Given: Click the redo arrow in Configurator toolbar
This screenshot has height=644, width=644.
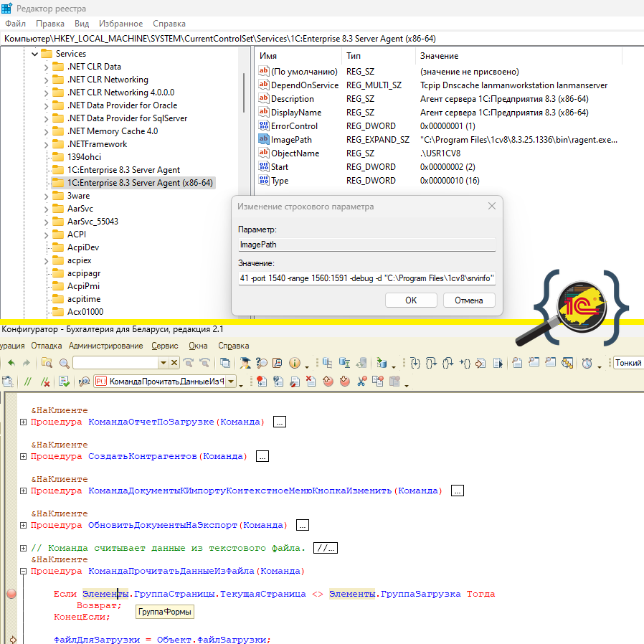Looking at the screenshot, I should (x=27, y=363).
